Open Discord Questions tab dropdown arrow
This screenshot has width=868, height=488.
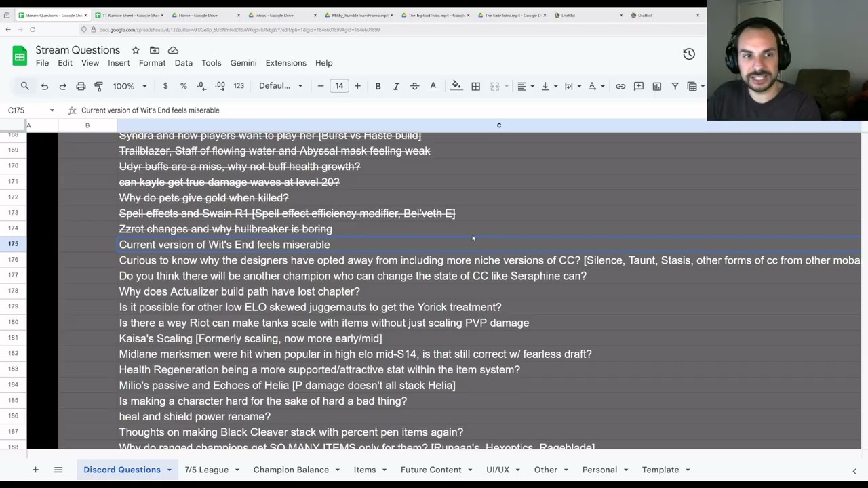pos(169,470)
